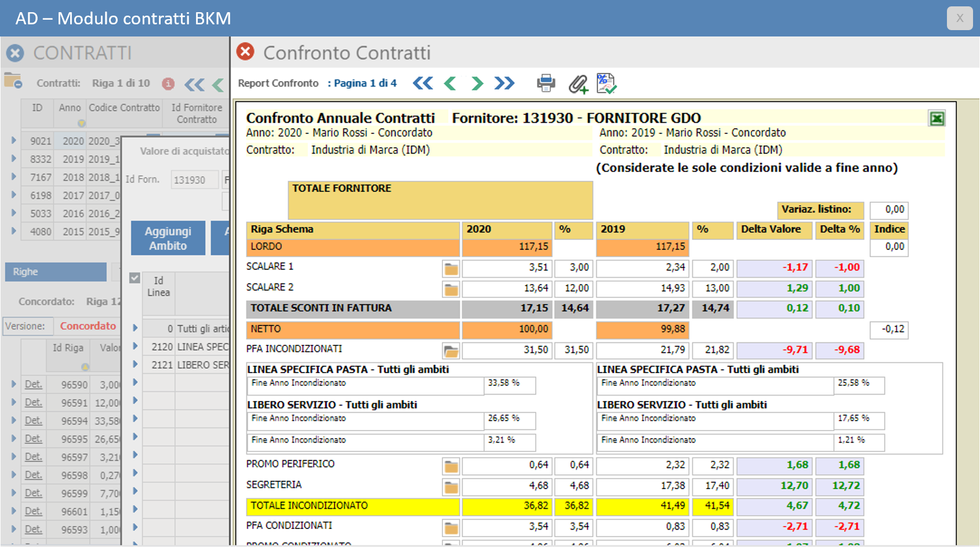This screenshot has width=980, height=547.
Task: Click the Variaz. listino value field
Action: [888, 210]
